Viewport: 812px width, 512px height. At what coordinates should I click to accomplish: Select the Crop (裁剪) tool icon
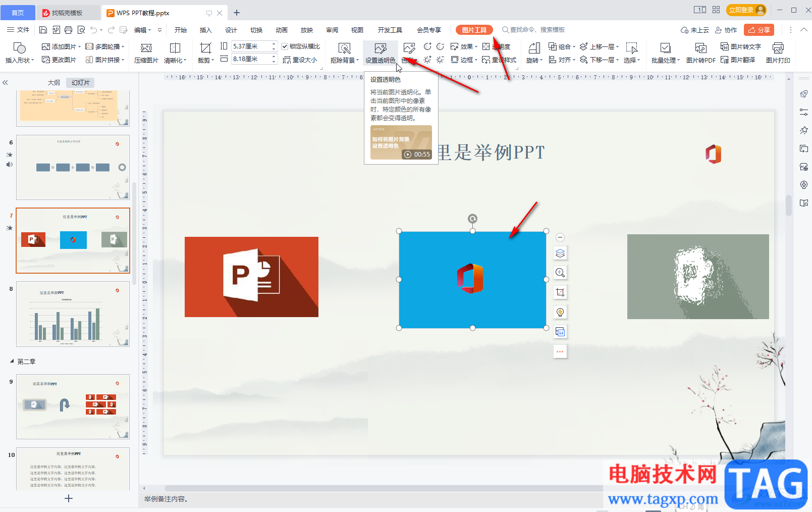205,48
